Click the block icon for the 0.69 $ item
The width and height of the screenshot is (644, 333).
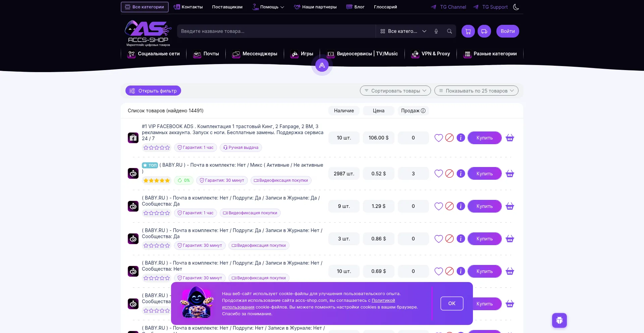[449, 271]
